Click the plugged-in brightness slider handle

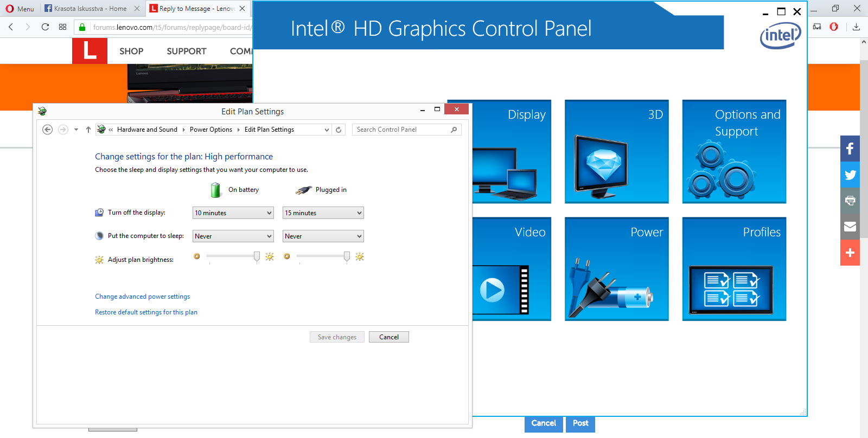click(x=347, y=256)
